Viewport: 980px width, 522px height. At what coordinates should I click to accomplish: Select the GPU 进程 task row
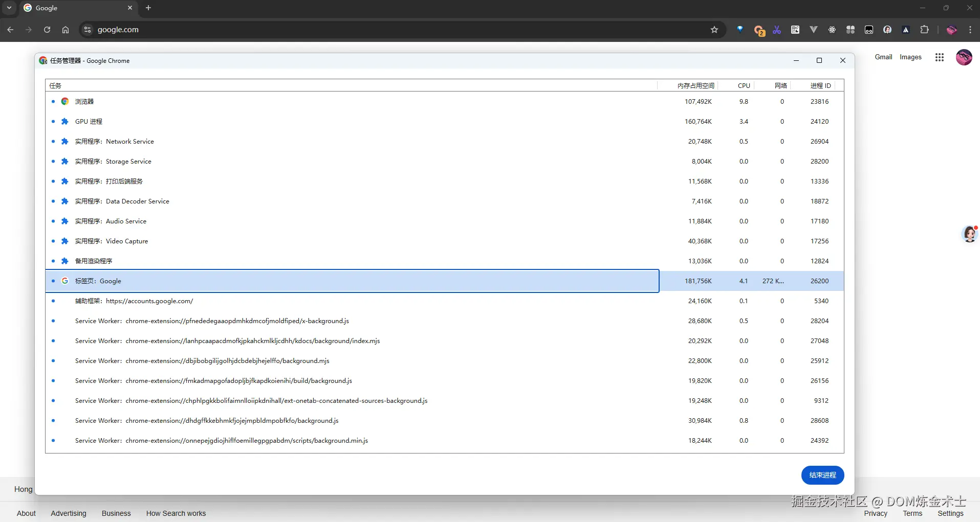(x=444, y=121)
